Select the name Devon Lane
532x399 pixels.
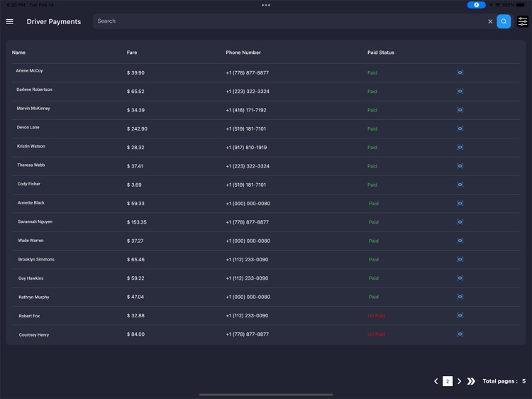click(28, 127)
